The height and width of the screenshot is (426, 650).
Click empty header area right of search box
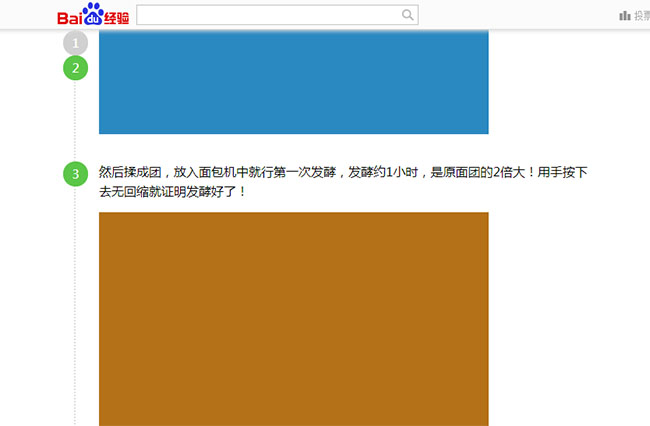point(510,15)
